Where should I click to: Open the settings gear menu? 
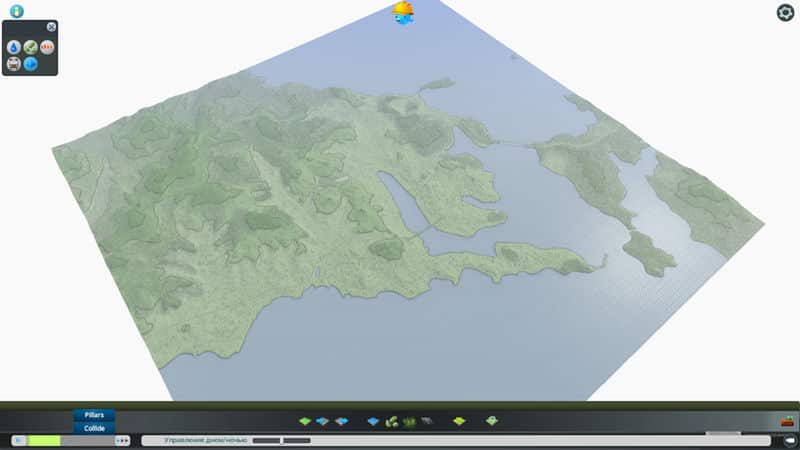[785, 12]
